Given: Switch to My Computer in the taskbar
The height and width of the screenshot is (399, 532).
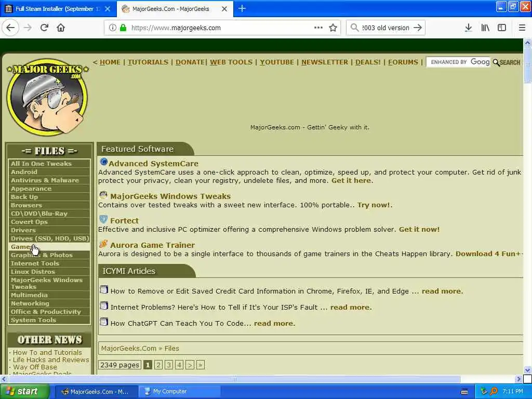Looking at the screenshot, I should (180, 392).
